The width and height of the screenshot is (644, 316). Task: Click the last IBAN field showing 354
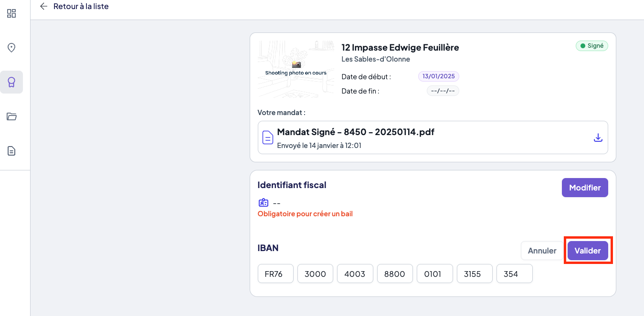pos(514,274)
